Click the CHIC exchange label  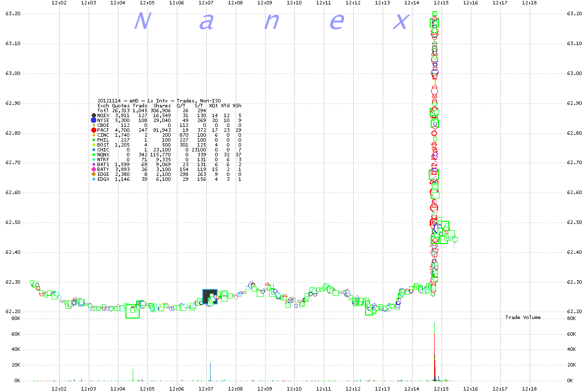(x=103, y=149)
